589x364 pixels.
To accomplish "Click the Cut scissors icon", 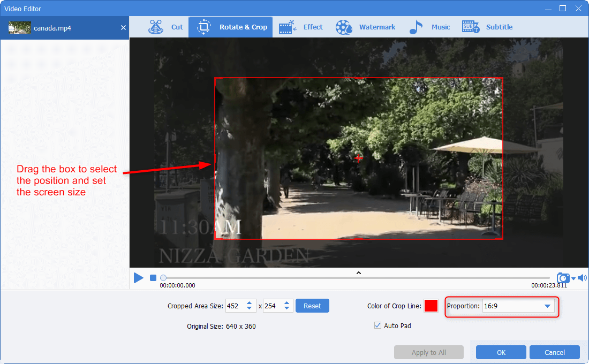I will click(156, 27).
